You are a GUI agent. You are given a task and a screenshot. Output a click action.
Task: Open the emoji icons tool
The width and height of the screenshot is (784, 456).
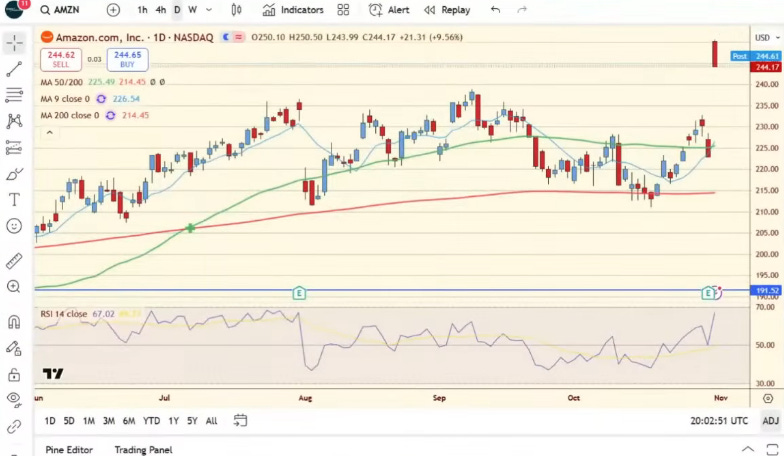[14, 226]
